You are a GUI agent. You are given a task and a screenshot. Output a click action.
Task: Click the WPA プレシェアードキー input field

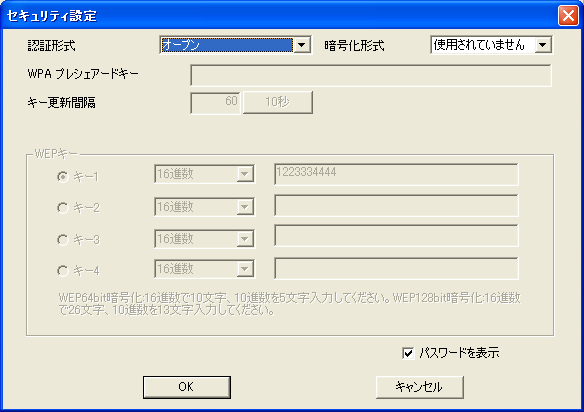(x=371, y=75)
